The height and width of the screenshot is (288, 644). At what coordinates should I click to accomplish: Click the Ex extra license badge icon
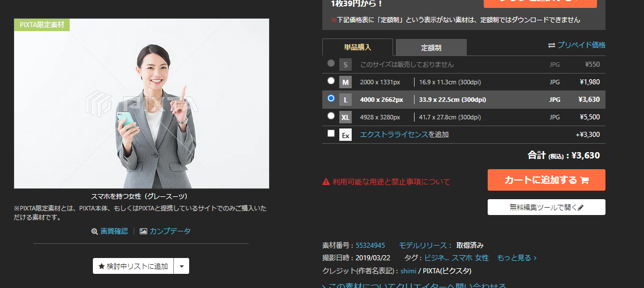[346, 135]
